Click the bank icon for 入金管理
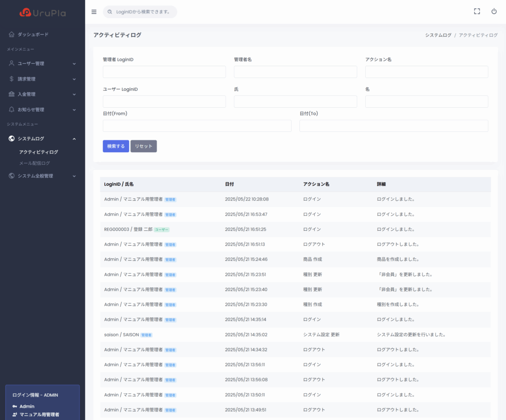Viewport: 506px width, 420px height. pos(11,94)
